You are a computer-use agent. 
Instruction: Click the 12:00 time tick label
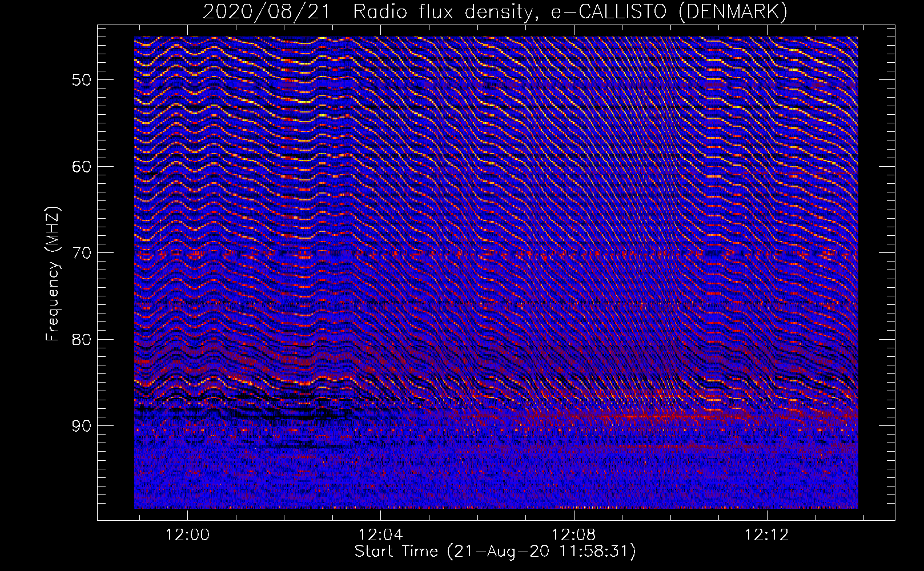[187, 535]
